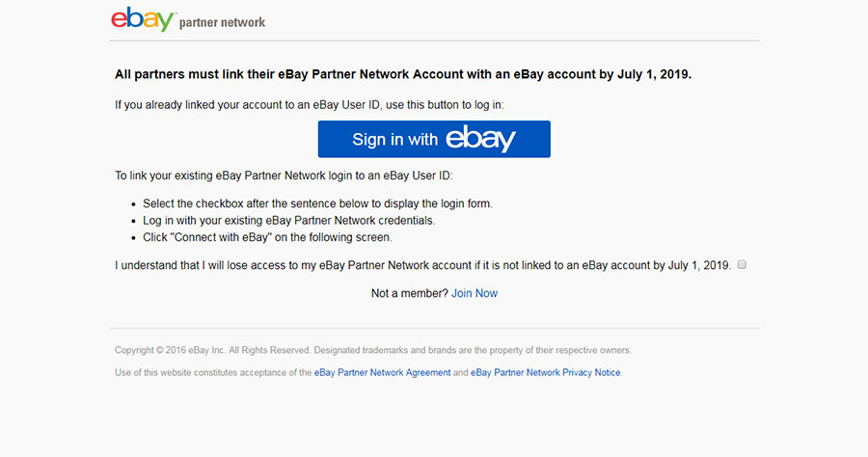Click the colorful eBay logo in header
The width and height of the screenshot is (868, 457).
click(x=144, y=19)
